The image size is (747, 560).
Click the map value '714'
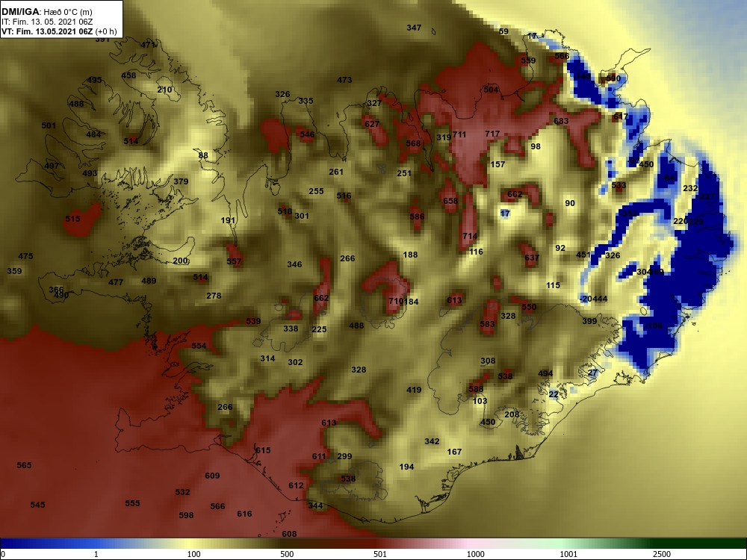click(x=470, y=236)
